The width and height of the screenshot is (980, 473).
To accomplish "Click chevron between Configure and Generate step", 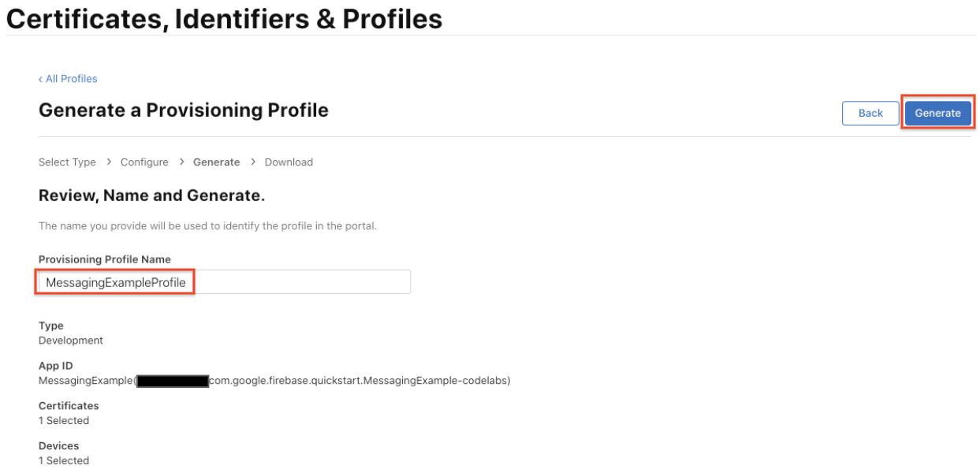I will [x=181, y=162].
